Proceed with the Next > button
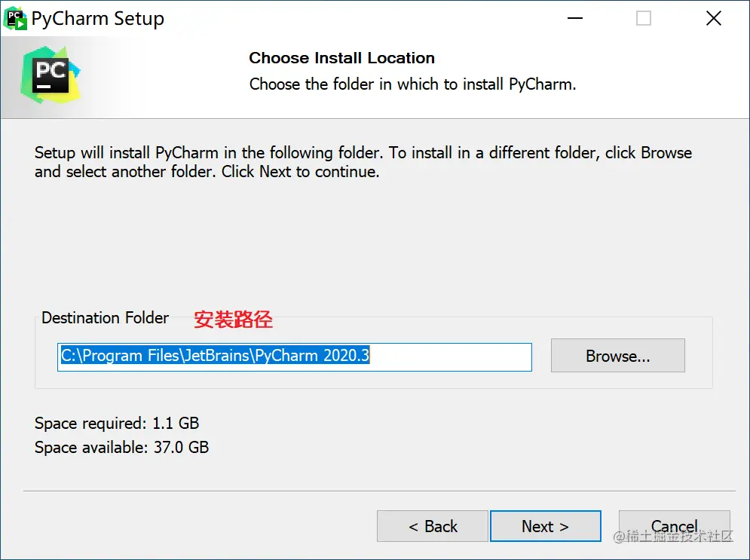The width and height of the screenshot is (750, 560). coord(545,526)
